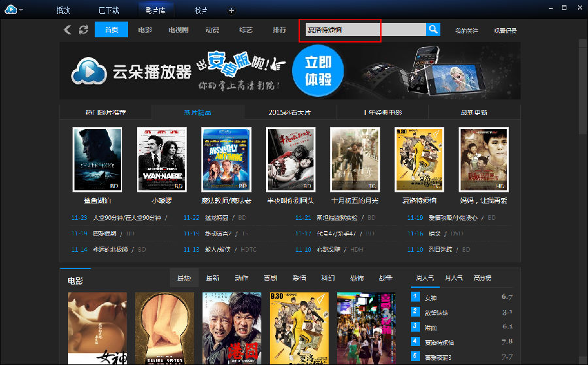The height and width of the screenshot is (365, 588).
Task: Open the 2015 blockbusters tab
Action: (289, 112)
